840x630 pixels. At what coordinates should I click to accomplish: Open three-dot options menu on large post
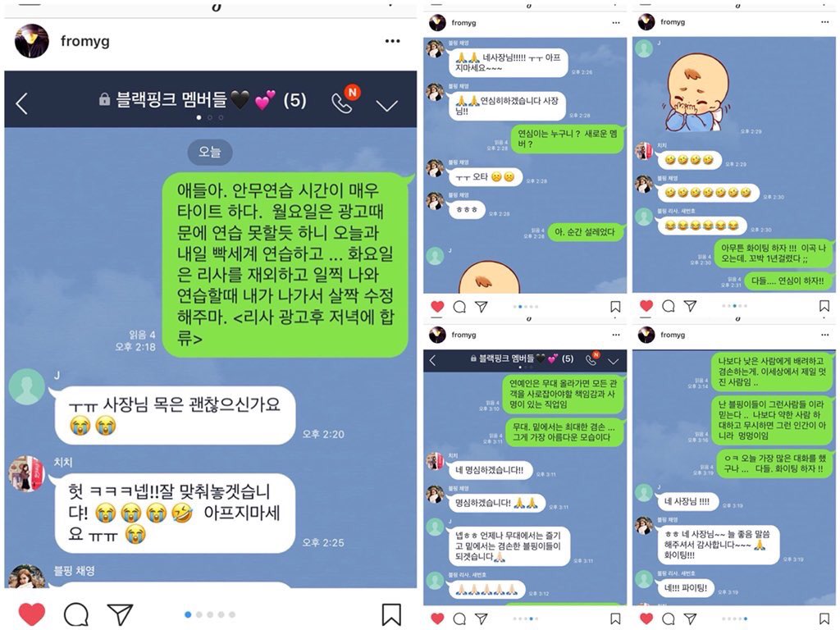click(x=392, y=41)
